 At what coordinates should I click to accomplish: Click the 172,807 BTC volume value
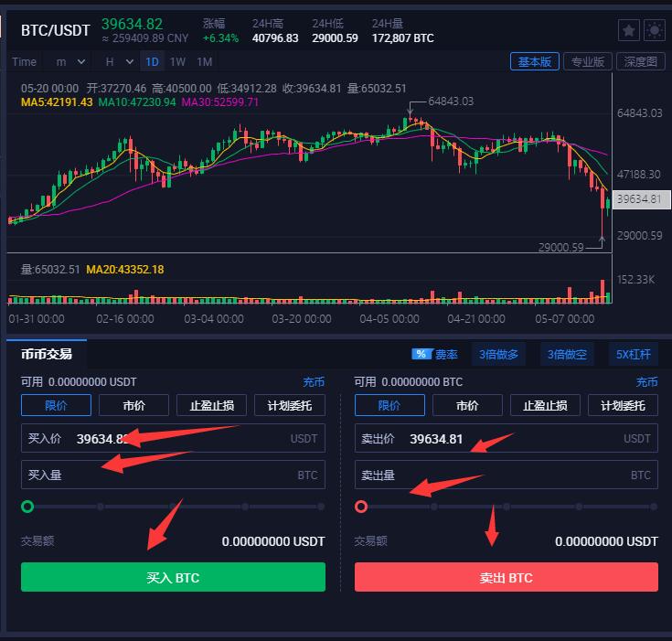click(403, 38)
